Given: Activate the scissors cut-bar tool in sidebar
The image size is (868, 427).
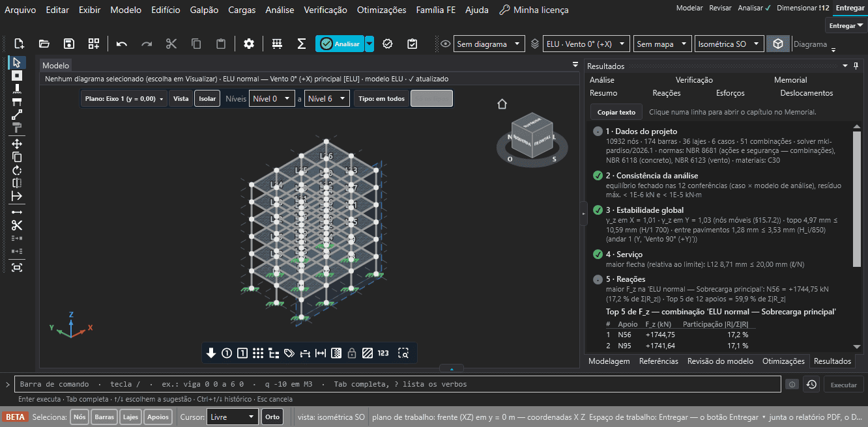Looking at the screenshot, I should 17,225.
